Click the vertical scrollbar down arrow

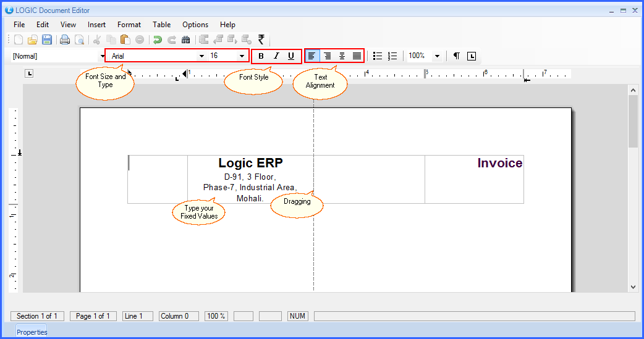[x=633, y=287]
